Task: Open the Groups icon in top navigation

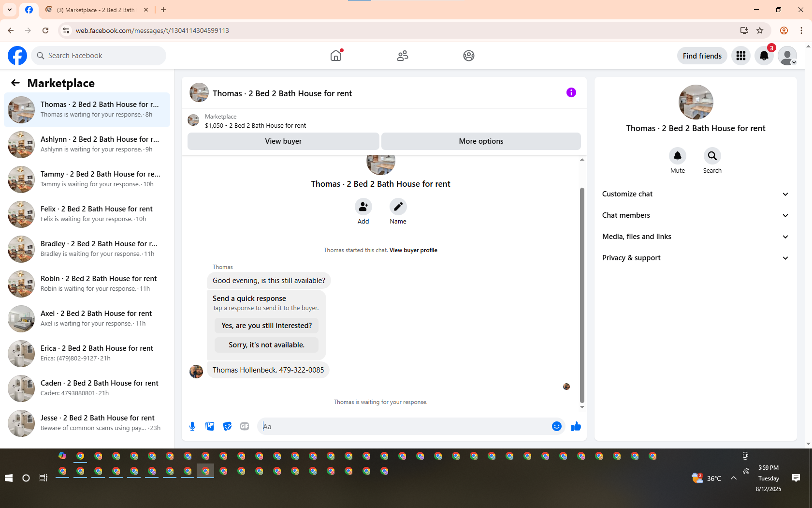Action: (469, 56)
